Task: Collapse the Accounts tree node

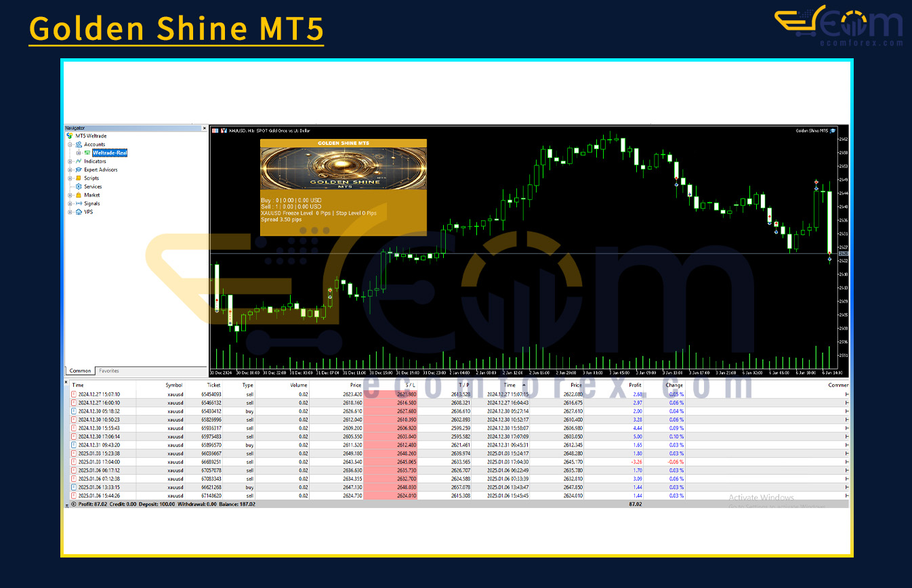Action: [x=70, y=144]
